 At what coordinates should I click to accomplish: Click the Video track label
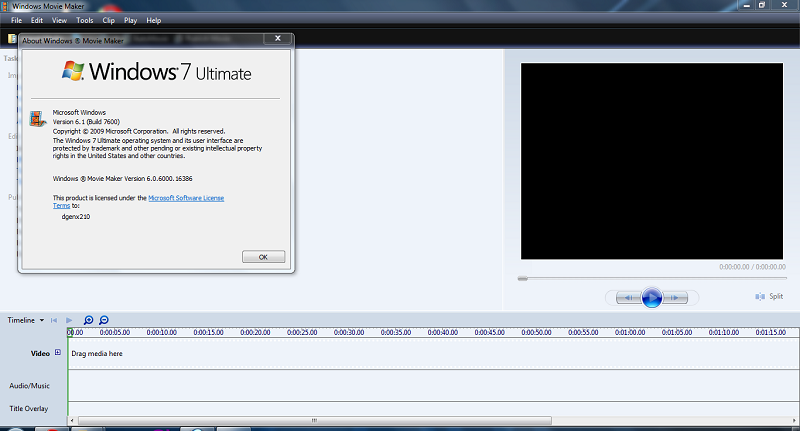pyautogui.click(x=40, y=353)
